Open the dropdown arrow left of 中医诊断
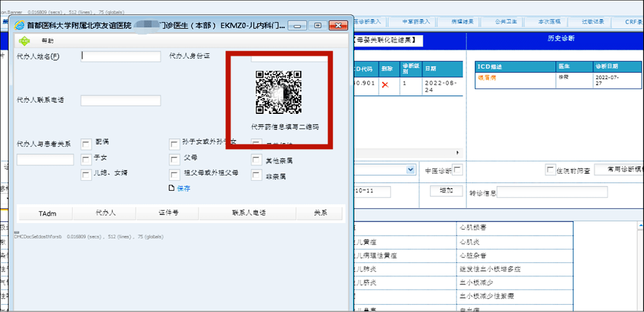The height and width of the screenshot is (312, 644). click(410, 169)
